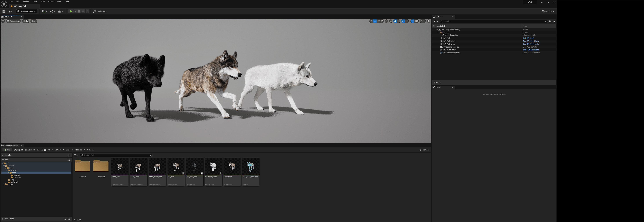Viewport: 644px width, 222px height.
Task: Open viewport layout grid icon
Action: pos(428,21)
